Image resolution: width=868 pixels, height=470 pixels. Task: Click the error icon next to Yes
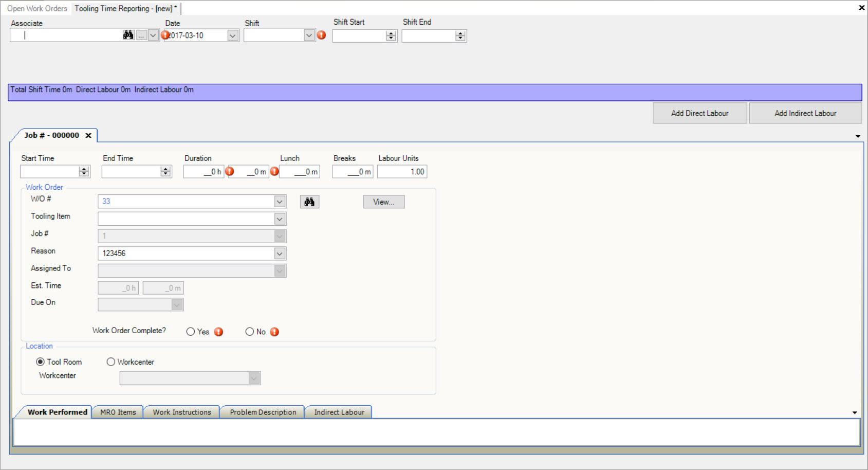click(218, 332)
